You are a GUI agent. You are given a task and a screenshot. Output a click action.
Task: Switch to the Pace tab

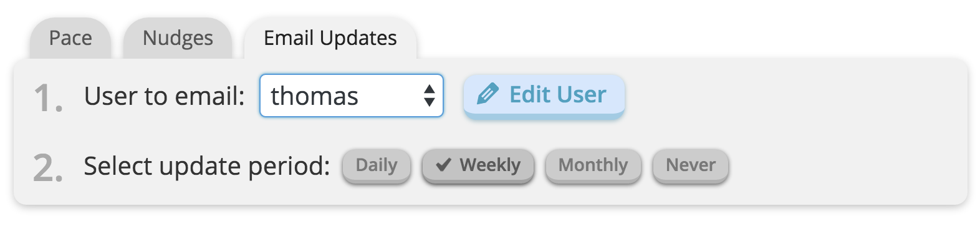pyautogui.click(x=70, y=39)
